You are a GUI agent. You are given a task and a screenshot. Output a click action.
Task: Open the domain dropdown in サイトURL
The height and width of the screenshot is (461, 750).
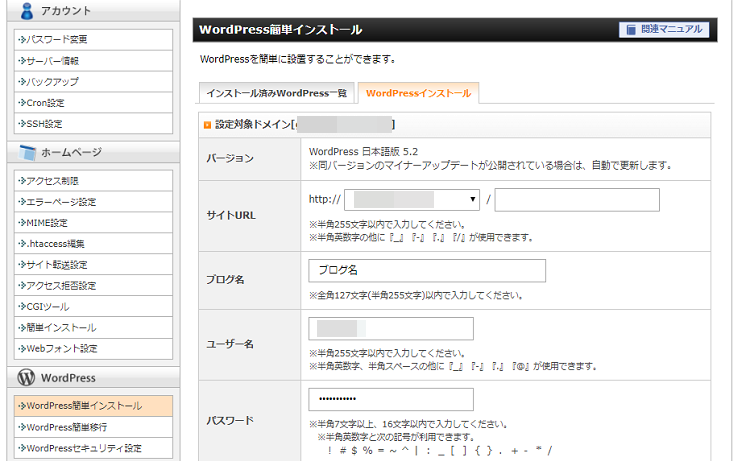[412, 199]
